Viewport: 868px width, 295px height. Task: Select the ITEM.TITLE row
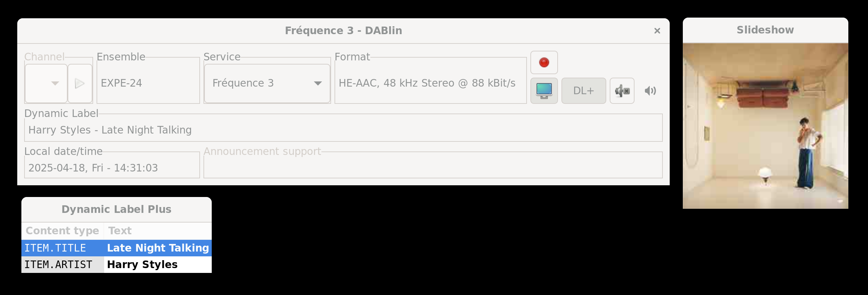click(x=117, y=248)
